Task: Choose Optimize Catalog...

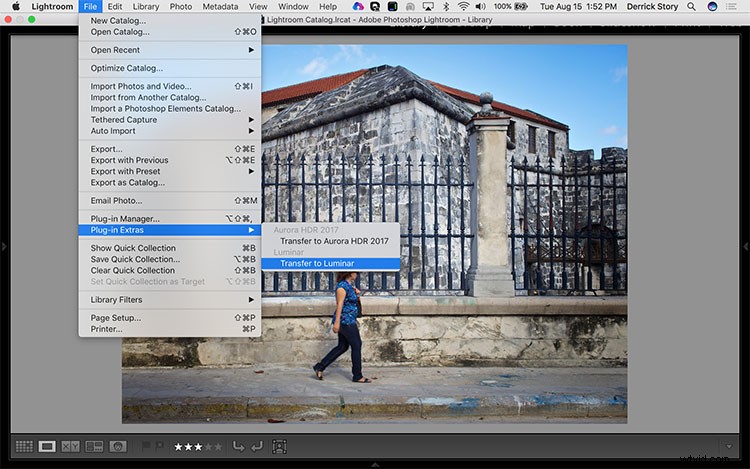Action: click(x=170, y=68)
